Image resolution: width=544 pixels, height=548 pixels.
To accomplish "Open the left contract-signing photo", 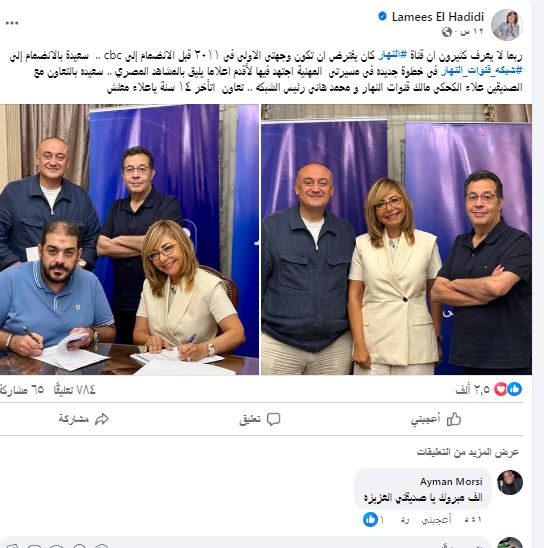I will click(129, 239).
